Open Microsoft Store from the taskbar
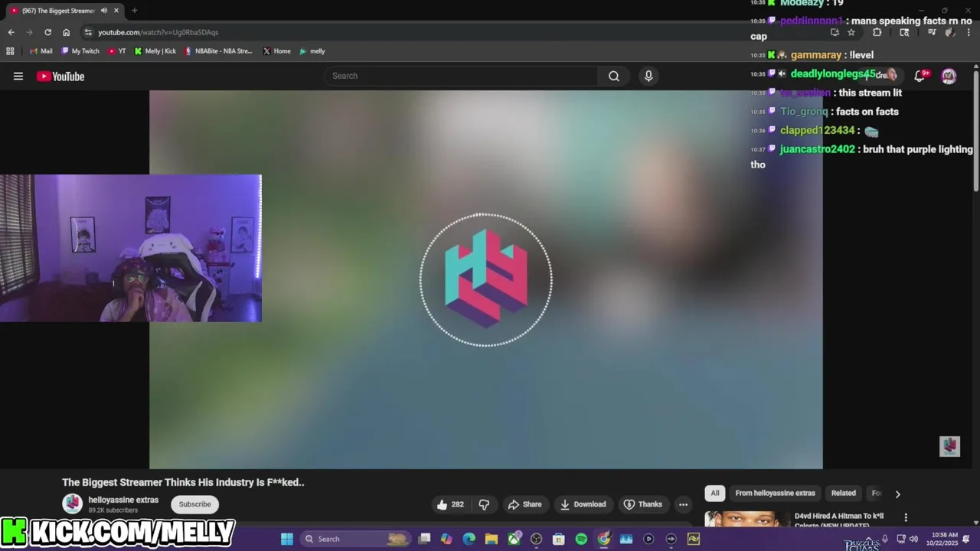The width and height of the screenshot is (980, 551). tap(559, 539)
